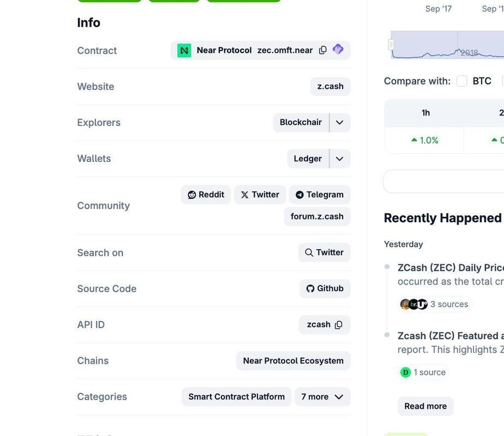Expand the Explorers dropdown arrow
The width and height of the screenshot is (504, 436).
tap(340, 123)
